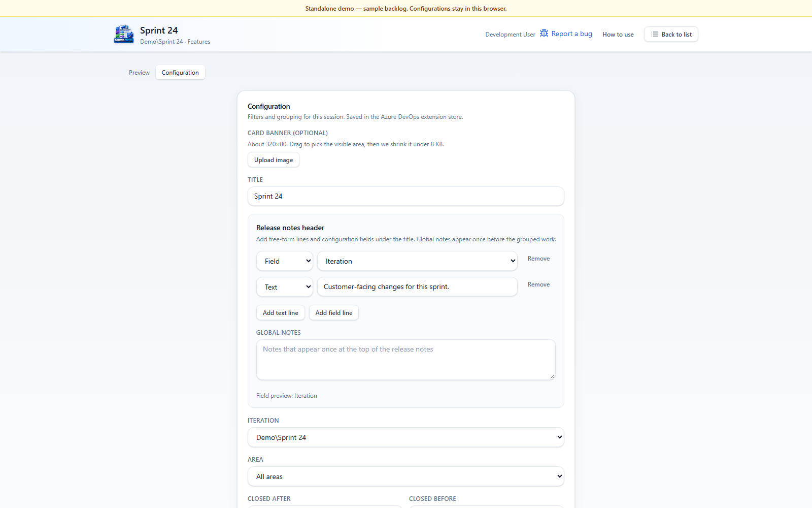Viewport: 812px width, 508px height.
Task: Remove the Customer-facing changes text line
Action: 538,284
